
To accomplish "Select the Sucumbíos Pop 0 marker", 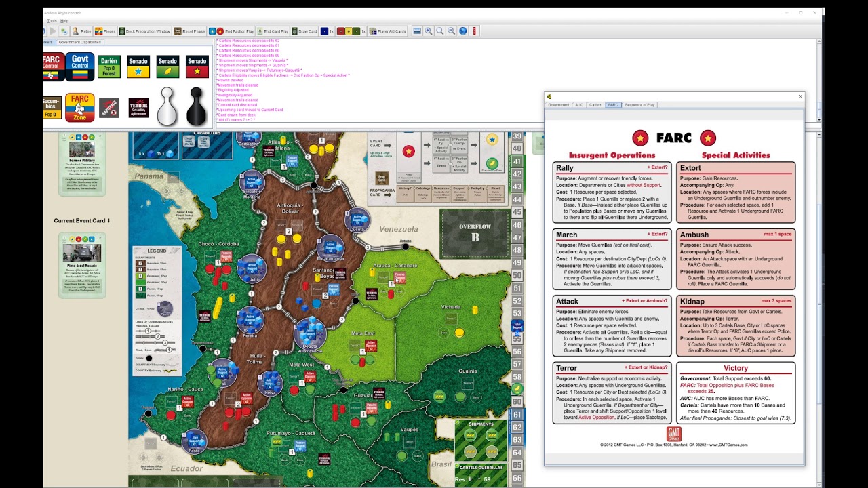I will pos(52,108).
